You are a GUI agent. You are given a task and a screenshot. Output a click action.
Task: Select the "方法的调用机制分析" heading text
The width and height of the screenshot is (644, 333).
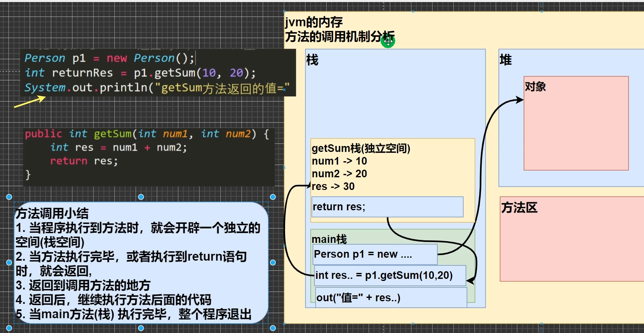tap(340, 37)
